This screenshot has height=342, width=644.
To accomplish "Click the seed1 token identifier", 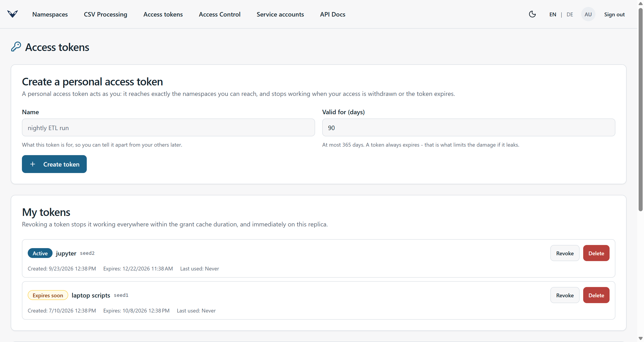I will [x=121, y=295].
